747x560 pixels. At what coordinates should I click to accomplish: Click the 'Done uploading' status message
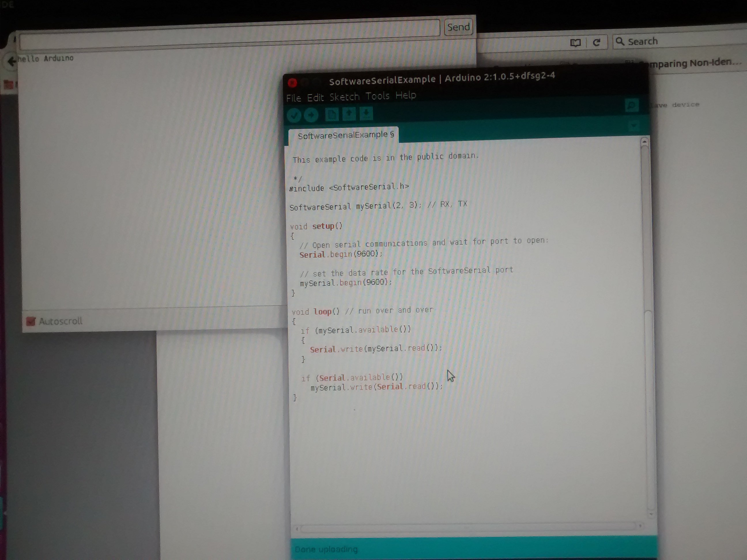(x=326, y=550)
